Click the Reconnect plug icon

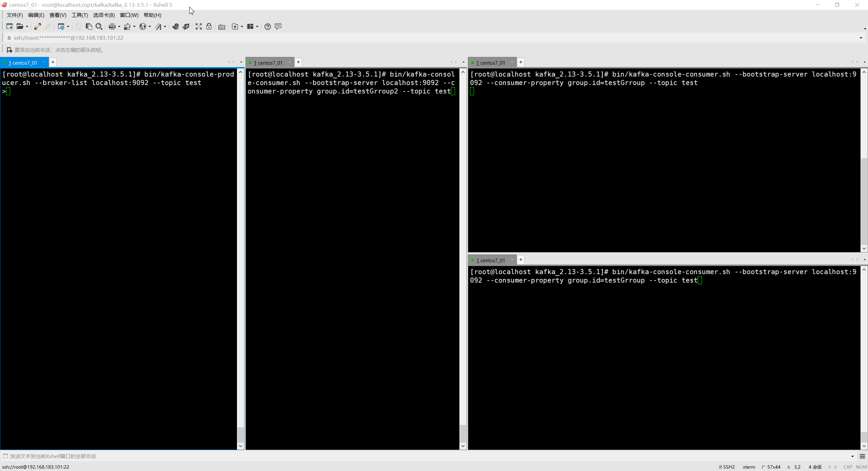(38, 26)
